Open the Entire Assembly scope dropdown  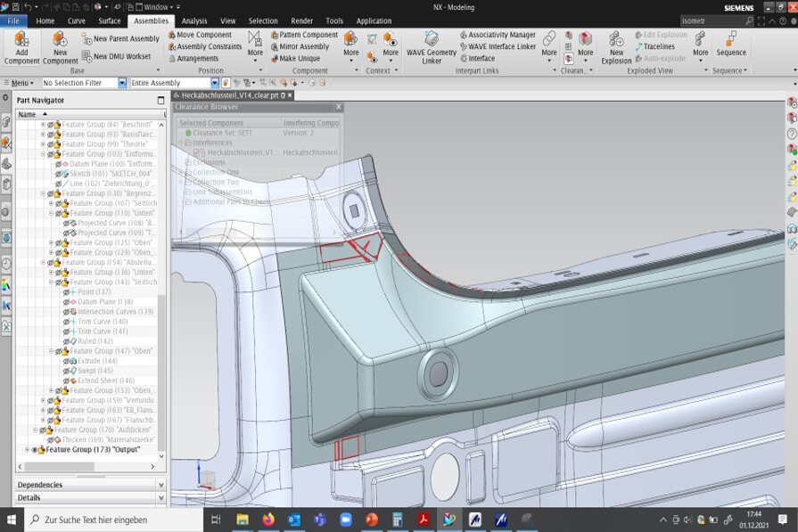(214, 83)
